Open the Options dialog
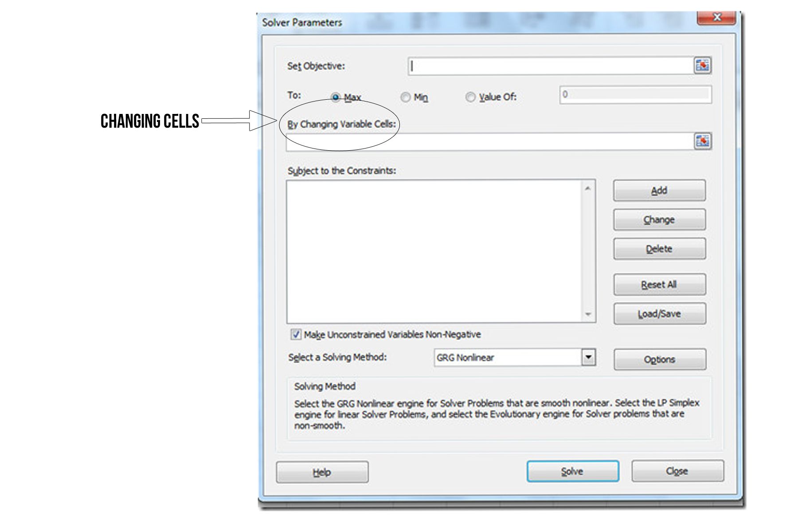 click(659, 360)
